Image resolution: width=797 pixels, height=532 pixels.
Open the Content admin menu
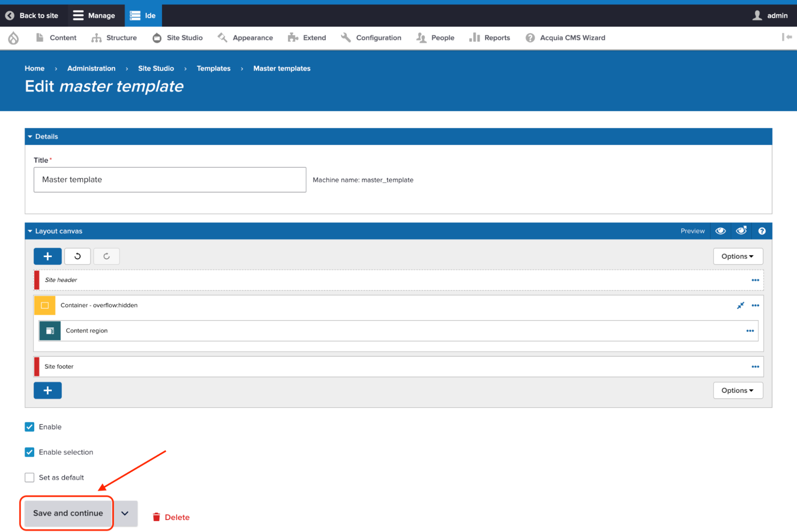click(x=56, y=38)
